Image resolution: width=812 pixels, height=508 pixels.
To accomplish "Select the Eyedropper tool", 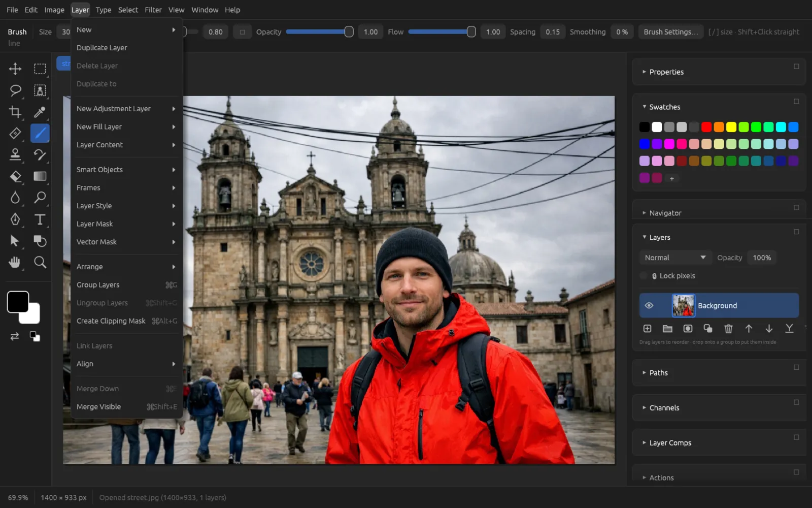I will pyautogui.click(x=40, y=112).
